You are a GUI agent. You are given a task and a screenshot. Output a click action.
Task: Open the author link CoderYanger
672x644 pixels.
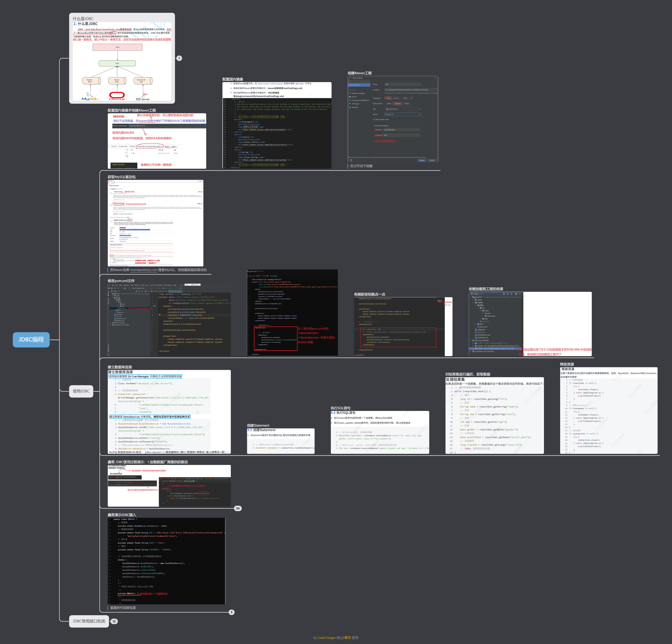tap(326, 638)
